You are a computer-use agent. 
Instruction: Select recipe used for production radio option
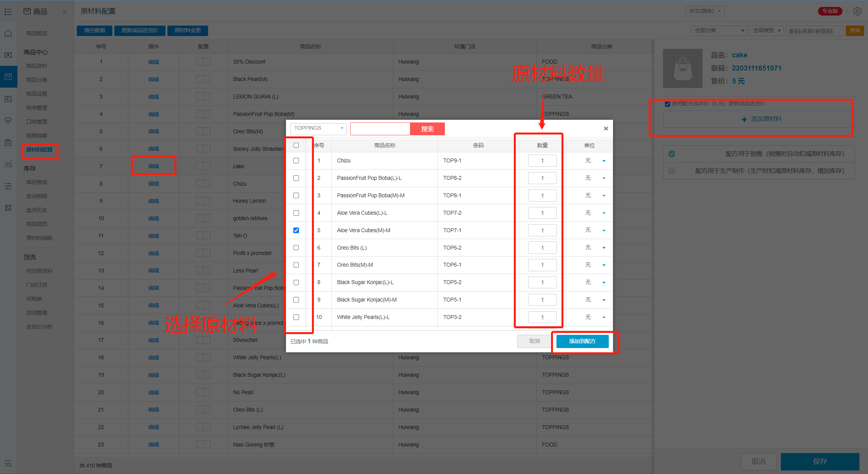(x=672, y=171)
